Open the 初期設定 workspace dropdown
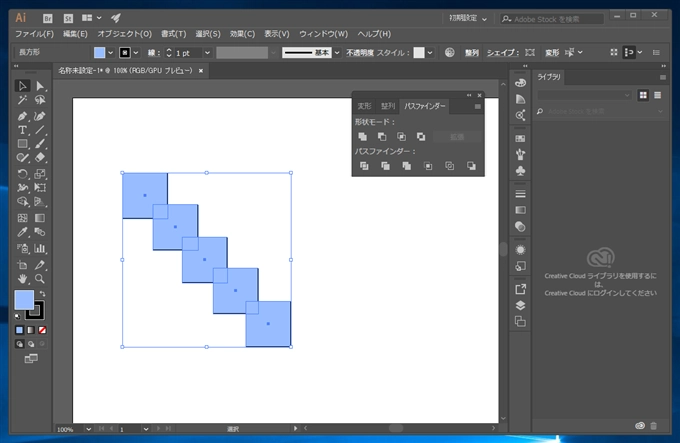680x443 pixels. point(468,19)
